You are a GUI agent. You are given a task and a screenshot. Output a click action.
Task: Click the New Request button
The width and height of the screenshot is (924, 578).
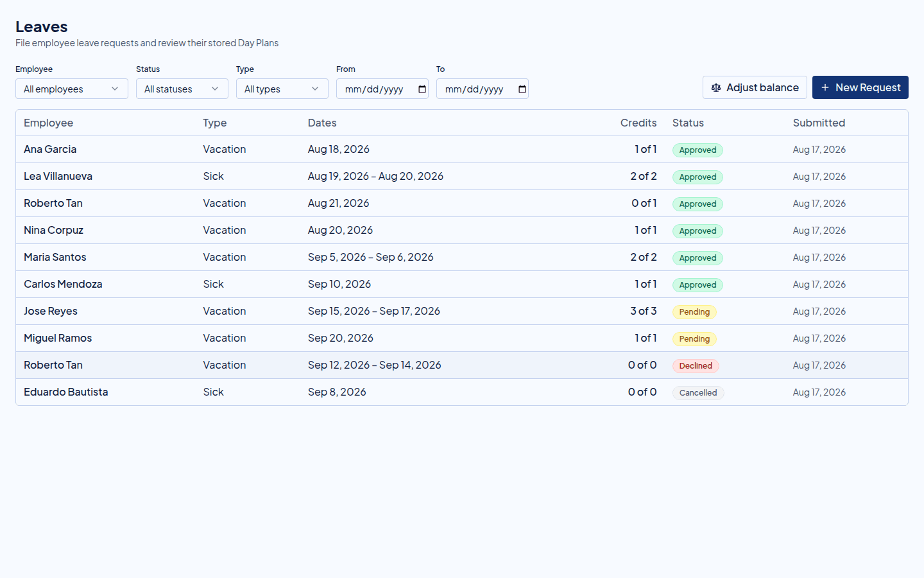(x=860, y=87)
